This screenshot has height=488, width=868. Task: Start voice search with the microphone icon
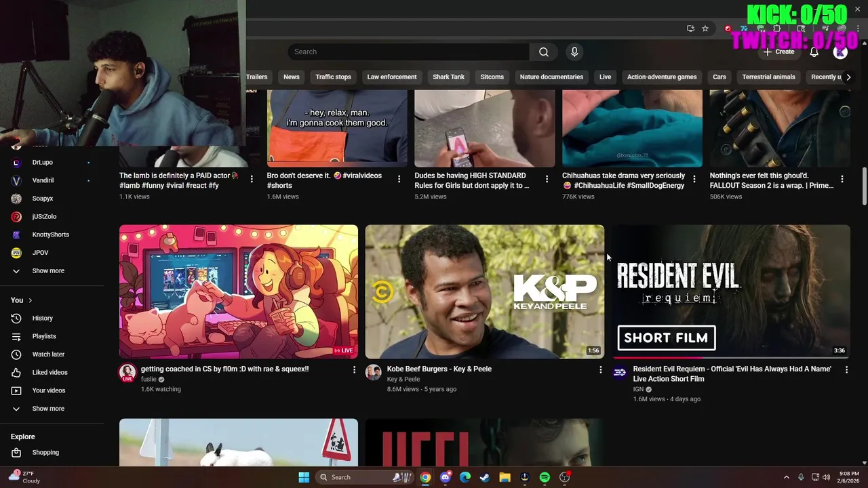click(x=574, y=52)
